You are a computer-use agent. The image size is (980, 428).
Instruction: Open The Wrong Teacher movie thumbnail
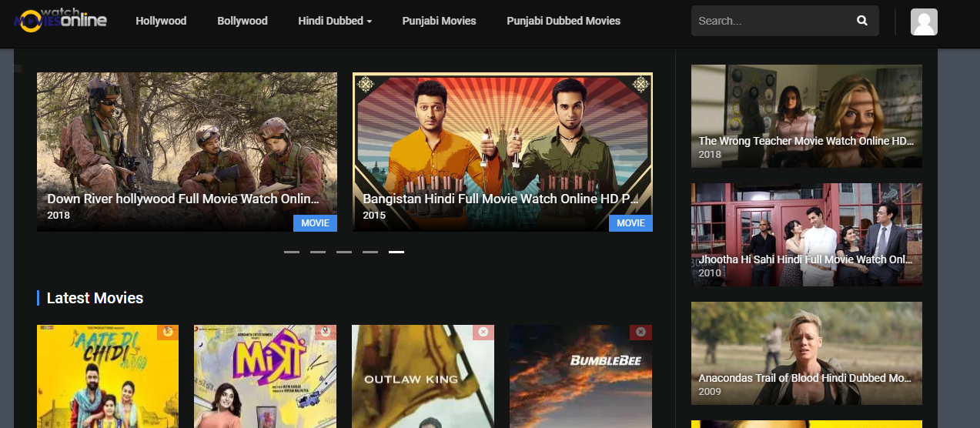(807, 116)
